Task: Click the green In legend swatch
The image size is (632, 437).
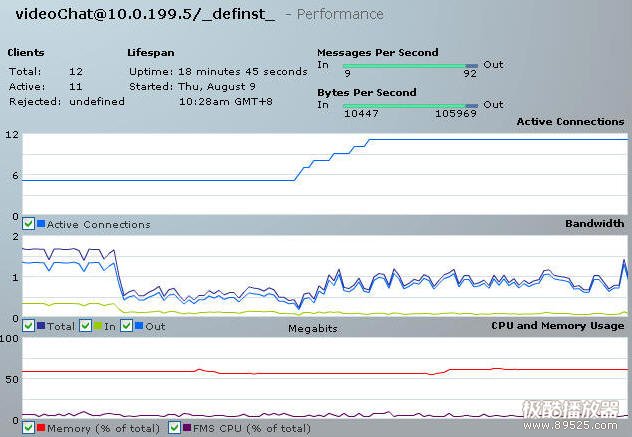Action: tap(98, 326)
